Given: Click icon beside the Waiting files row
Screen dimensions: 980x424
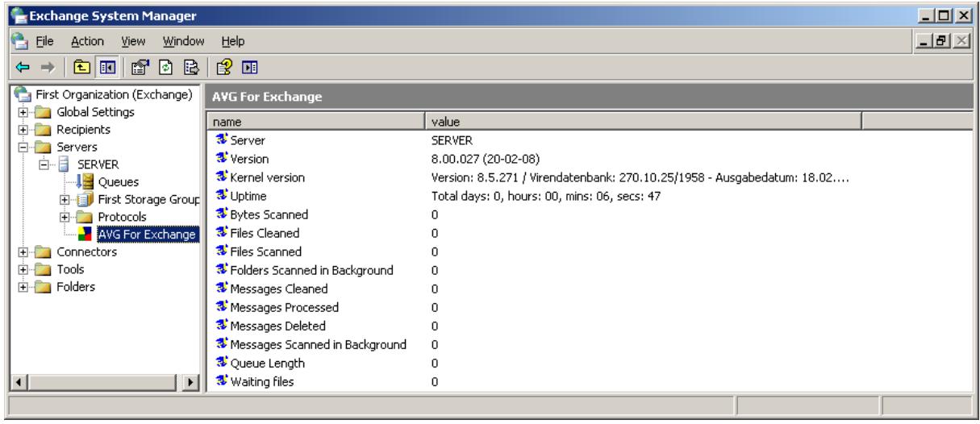Looking at the screenshot, I should click(x=221, y=381).
